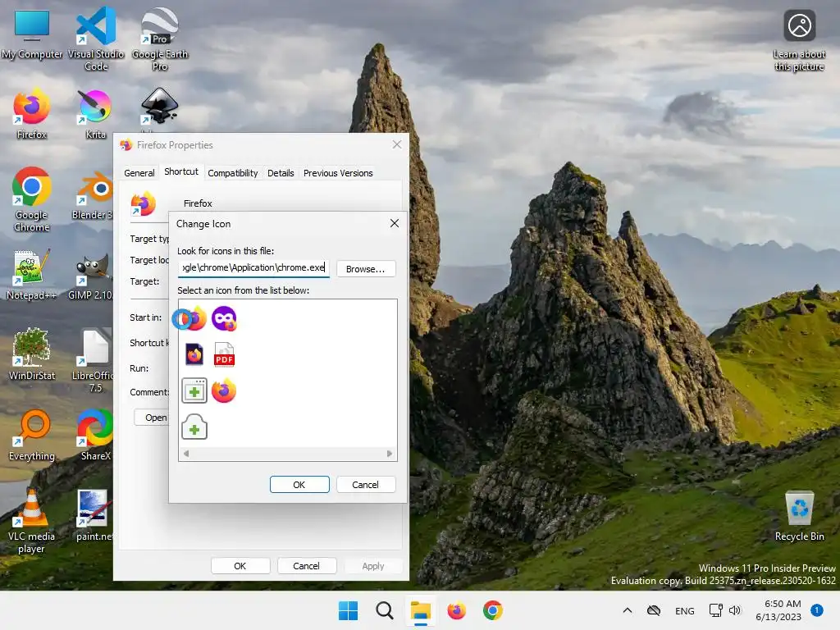Switch to the Previous Versions tab
The image size is (840, 630).
tap(338, 173)
